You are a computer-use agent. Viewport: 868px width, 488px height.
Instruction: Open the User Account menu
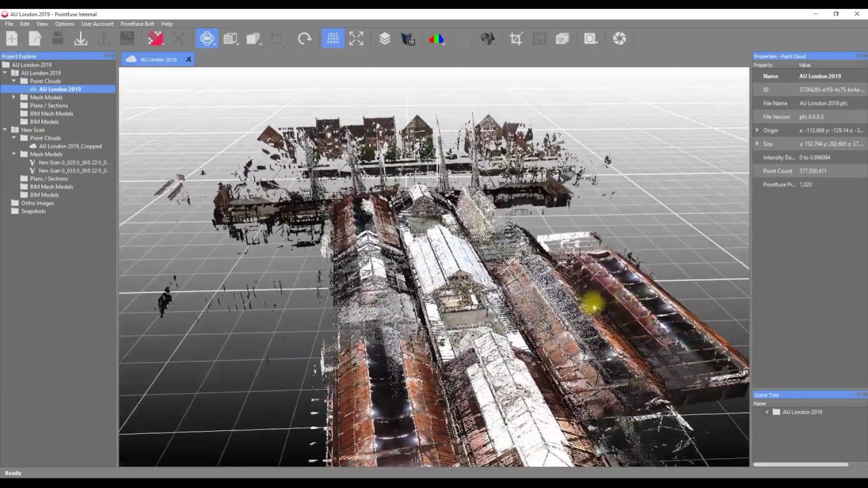click(97, 24)
